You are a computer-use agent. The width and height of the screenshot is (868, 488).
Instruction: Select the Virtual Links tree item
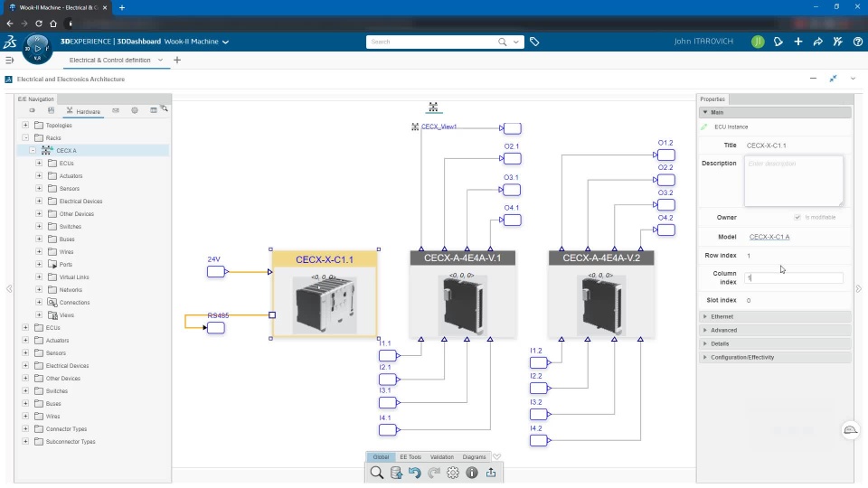click(x=74, y=277)
